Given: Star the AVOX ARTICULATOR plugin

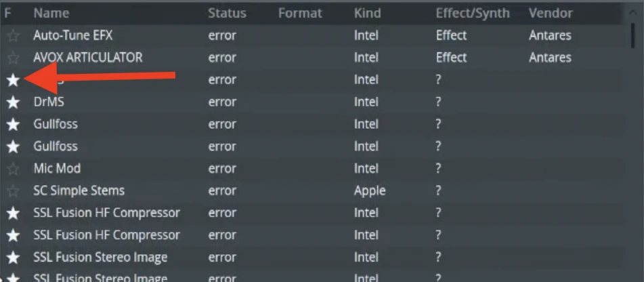Looking at the screenshot, I should pos(13,58).
